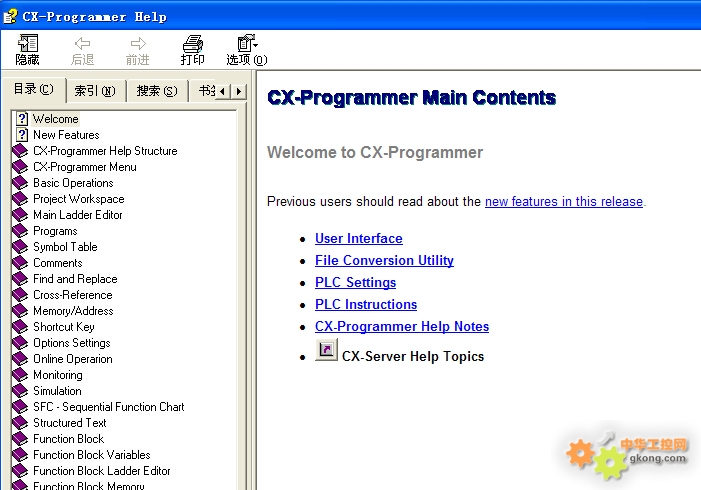
Task: Click the Hide (隐藏) toolbar icon
Action: [28, 43]
